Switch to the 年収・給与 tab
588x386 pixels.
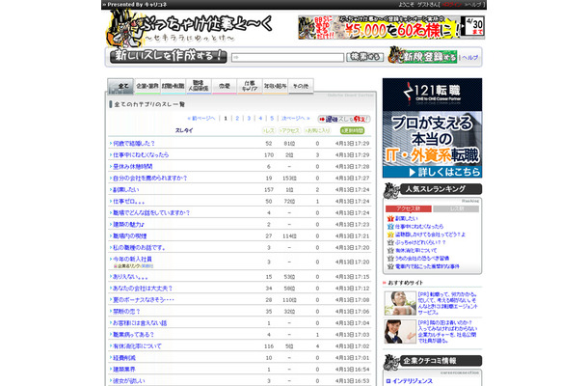click(275, 86)
